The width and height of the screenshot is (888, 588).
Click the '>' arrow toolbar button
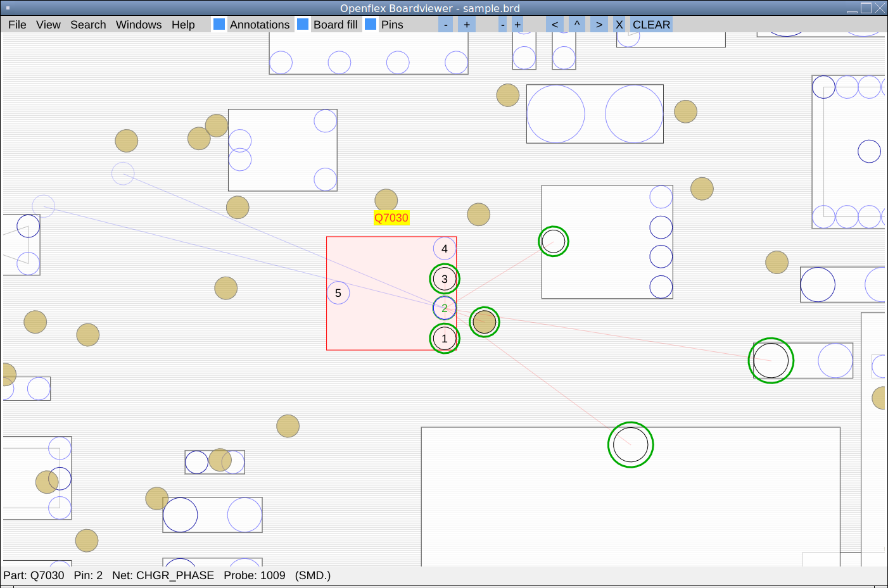click(599, 25)
